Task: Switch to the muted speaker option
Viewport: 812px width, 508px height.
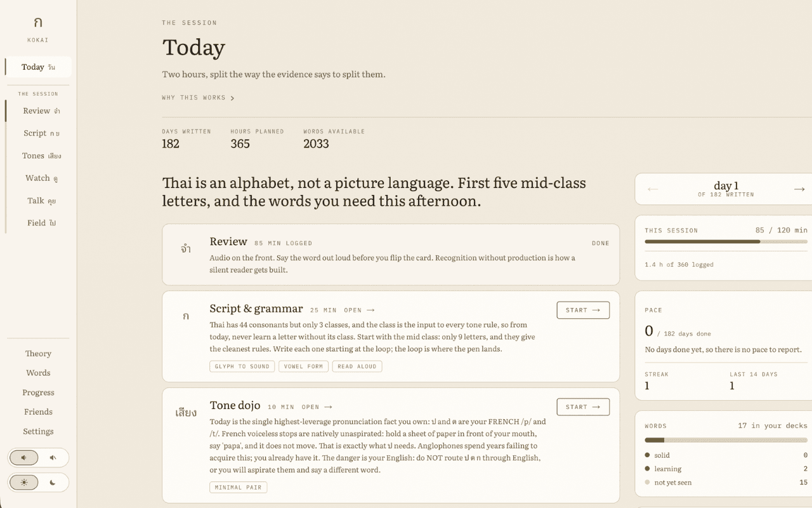Action: point(53,458)
